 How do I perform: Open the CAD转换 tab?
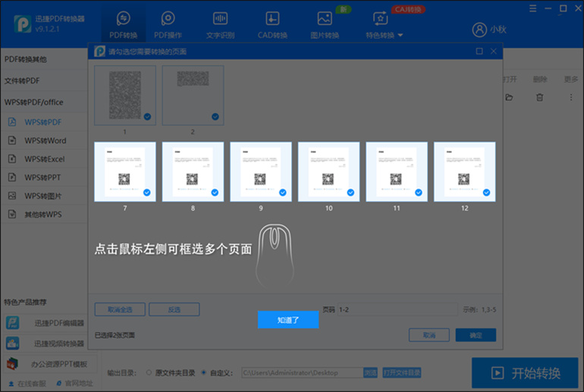(272, 25)
